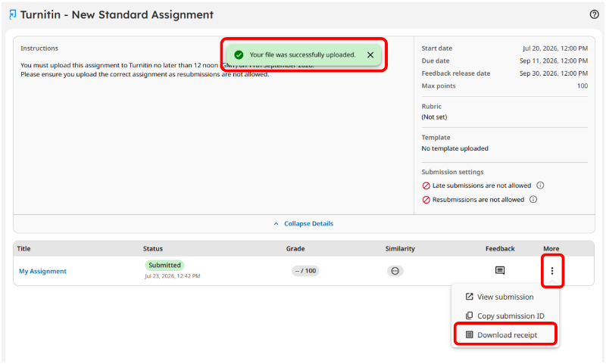Click resubmissions not allowed prohibition icon
Viewport: 606px width, 364px height.
point(426,200)
